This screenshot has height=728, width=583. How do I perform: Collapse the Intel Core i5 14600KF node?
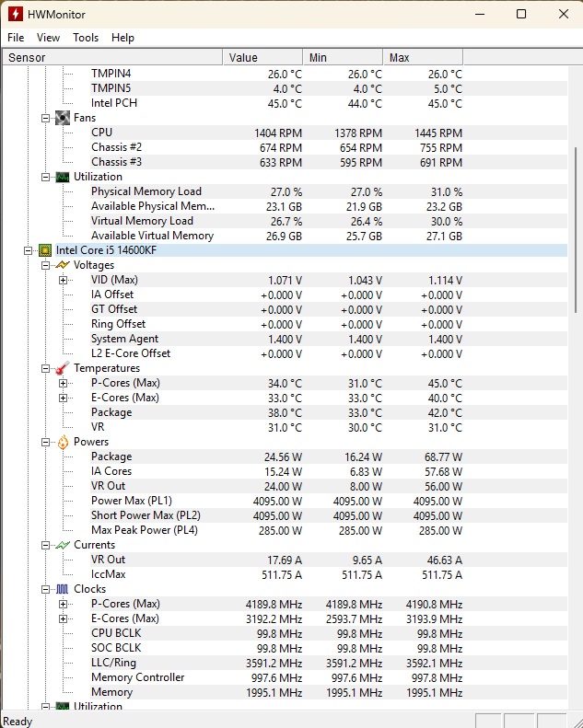(x=29, y=250)
